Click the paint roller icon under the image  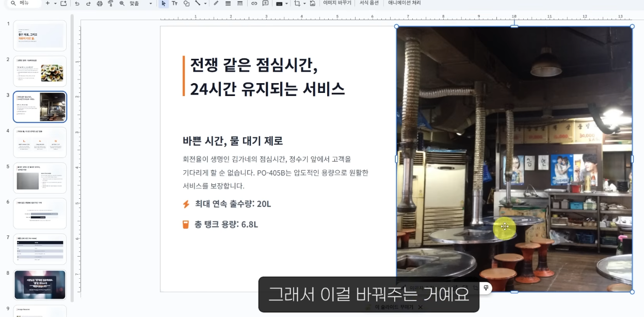point(486,288)
